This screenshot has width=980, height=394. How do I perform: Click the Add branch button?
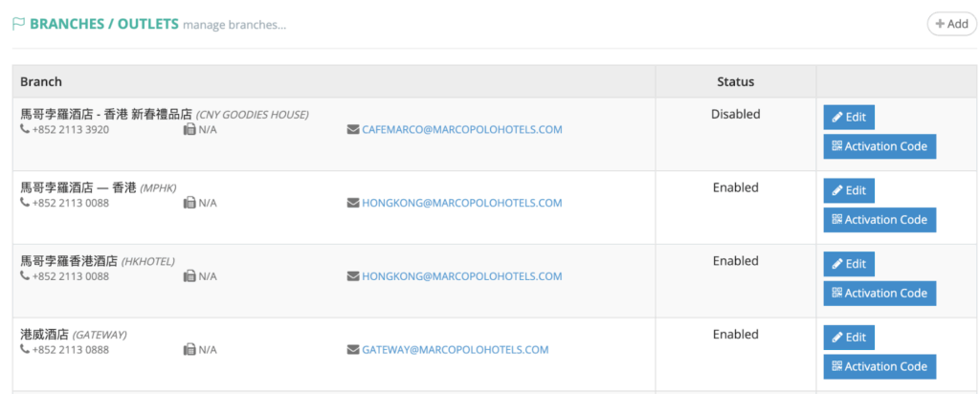[951, 24]
